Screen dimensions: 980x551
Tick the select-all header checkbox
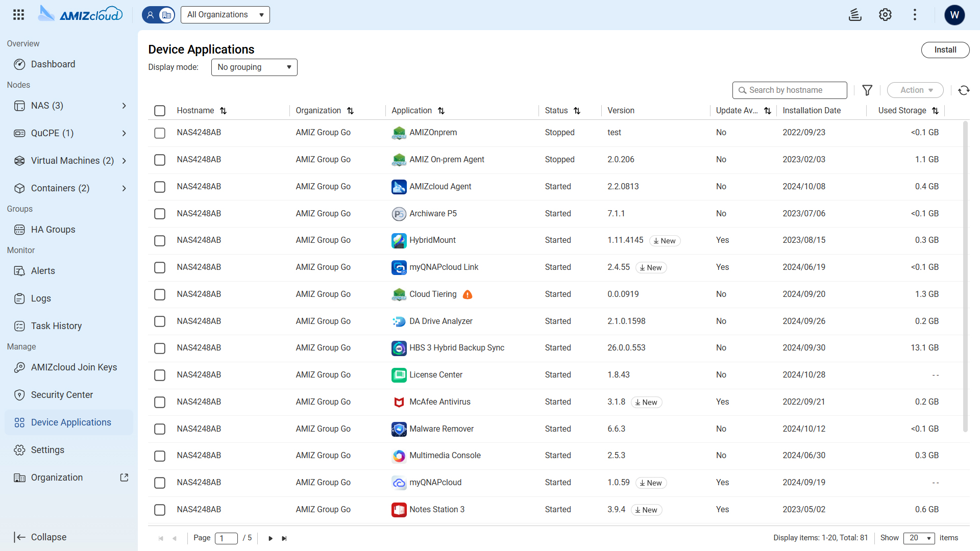160,111
